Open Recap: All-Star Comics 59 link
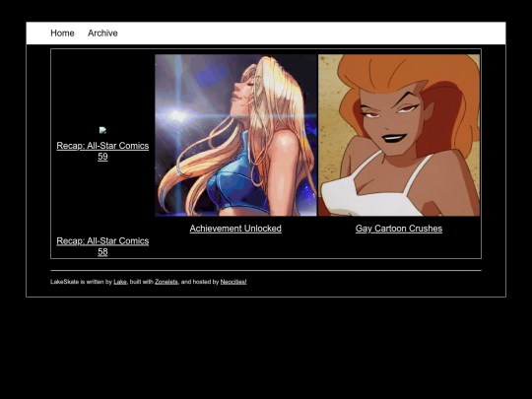The image size is (532, 399). click(x=102, y=151)
